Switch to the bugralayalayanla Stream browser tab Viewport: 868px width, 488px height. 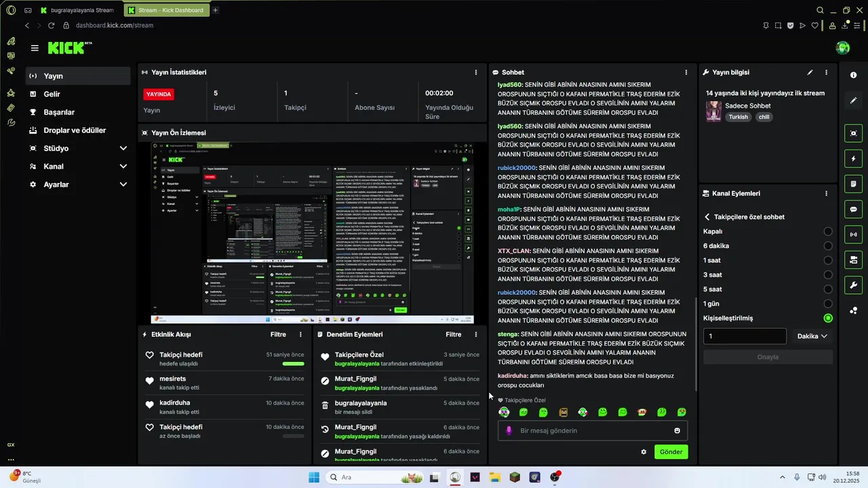[x=79, y=10]
